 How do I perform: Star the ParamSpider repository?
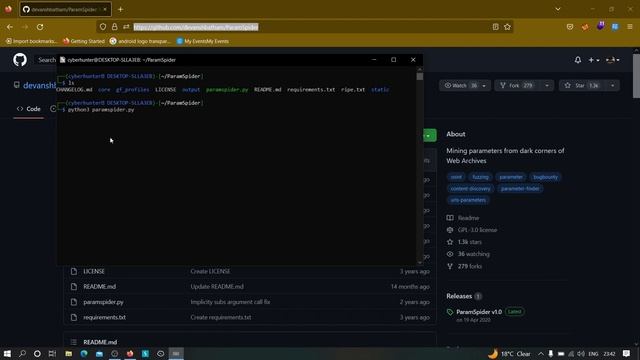(x=582, y=85)
